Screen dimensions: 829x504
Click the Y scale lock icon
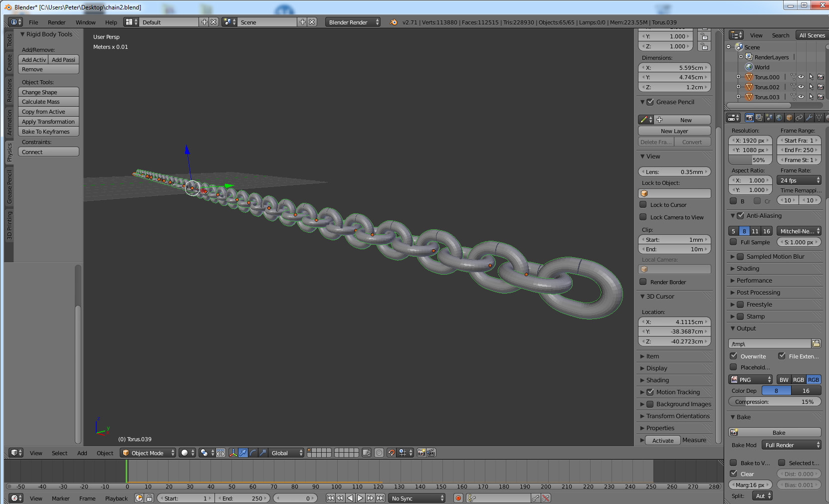click(x=704, y=36)
